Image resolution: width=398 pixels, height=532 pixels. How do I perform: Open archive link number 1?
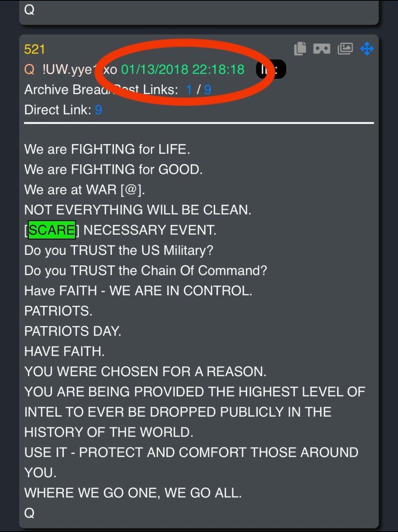tap(189, 90)
